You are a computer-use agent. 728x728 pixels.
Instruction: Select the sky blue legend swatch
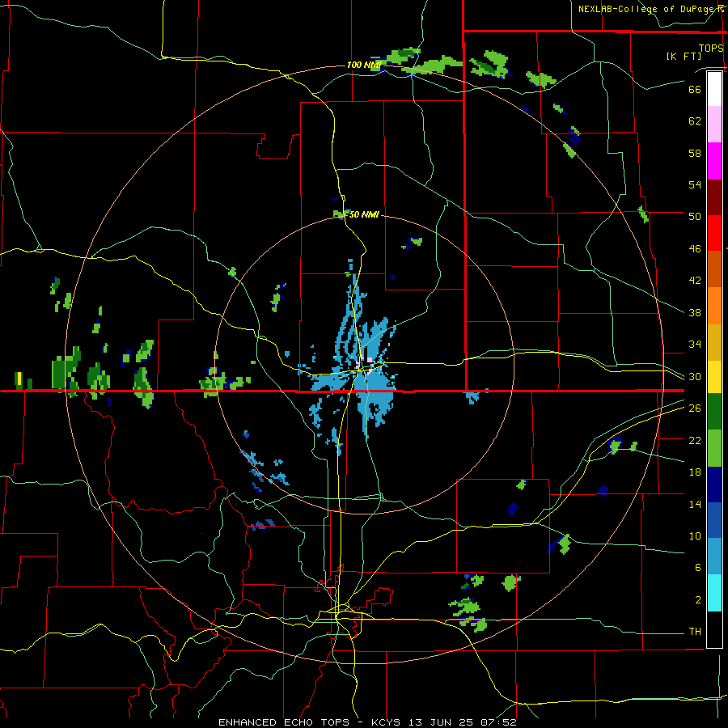[714, 557]
